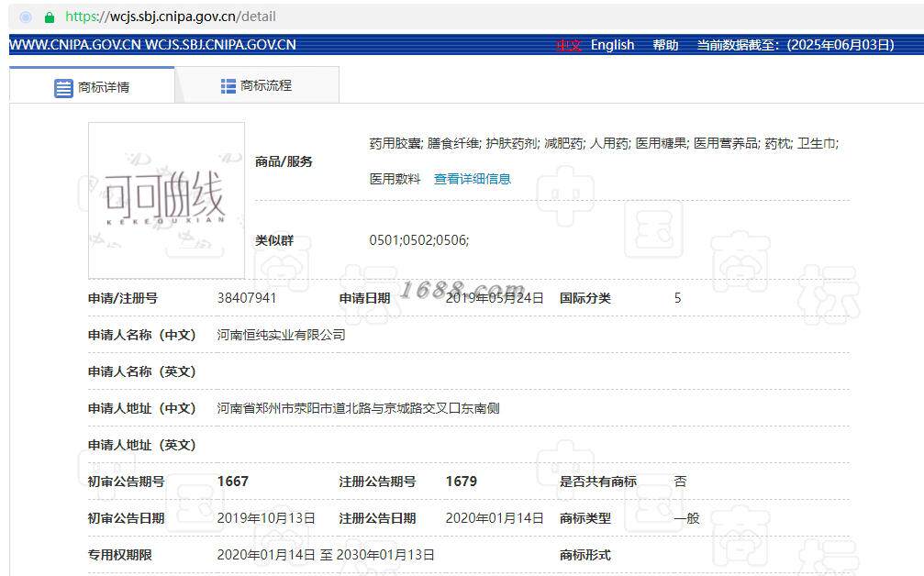The image size is (924, 576).
Task: Select preliminary announcement number 1667
Action: tap(233, 482)
